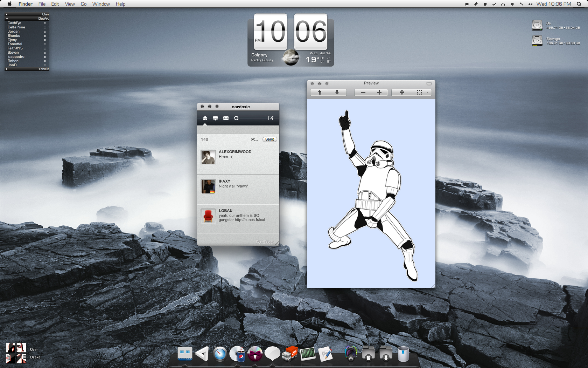Select buddy Tomoffel in the list
The width and height of the screenshot is (588, 368).
coord(27,44)
